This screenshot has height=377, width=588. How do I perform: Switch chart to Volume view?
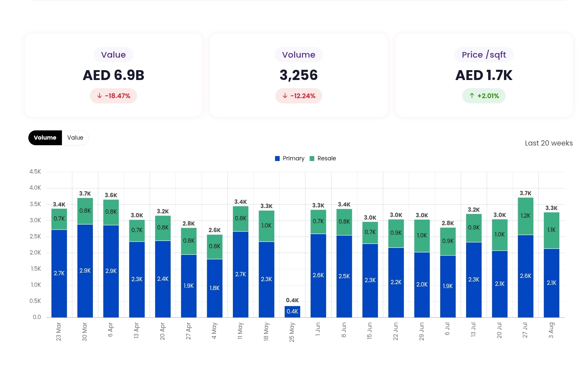pos(45,138)
